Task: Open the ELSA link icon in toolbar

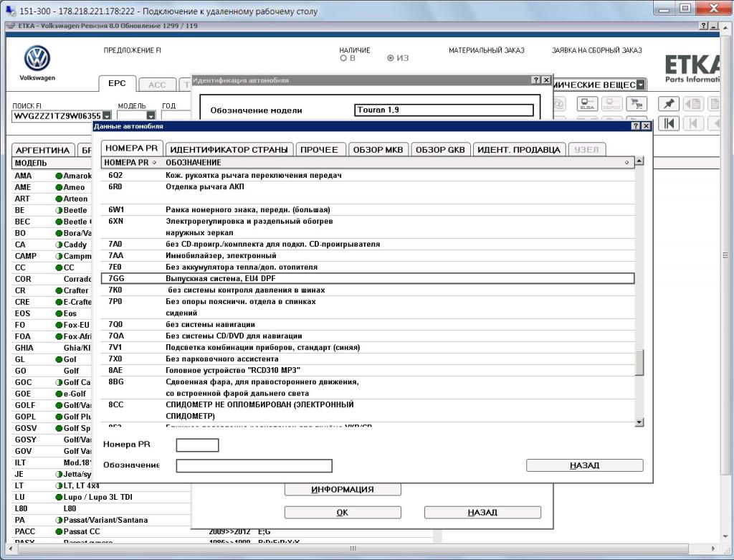Action: (x=587, y=103)
